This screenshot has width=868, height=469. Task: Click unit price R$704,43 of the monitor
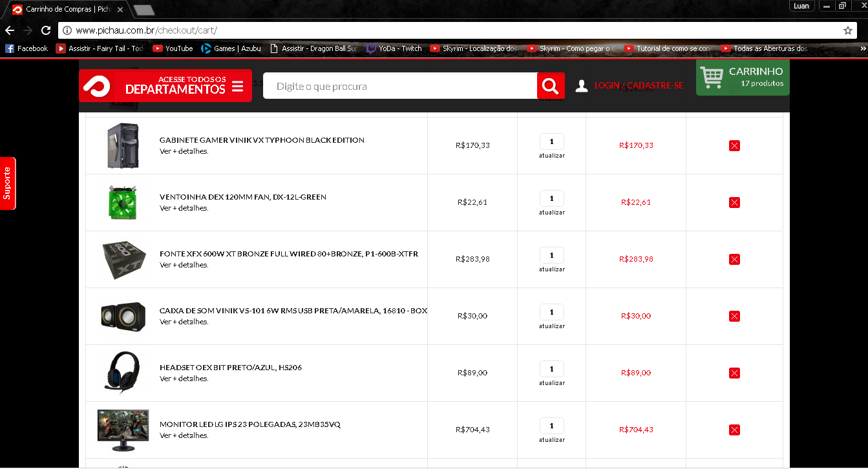(472, 430)
